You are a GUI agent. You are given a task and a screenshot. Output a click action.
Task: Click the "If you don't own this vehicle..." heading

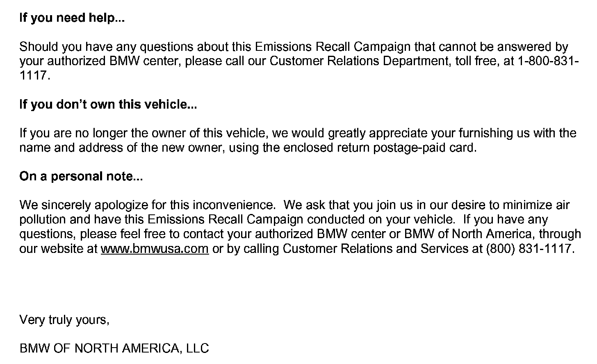point(108,105)
